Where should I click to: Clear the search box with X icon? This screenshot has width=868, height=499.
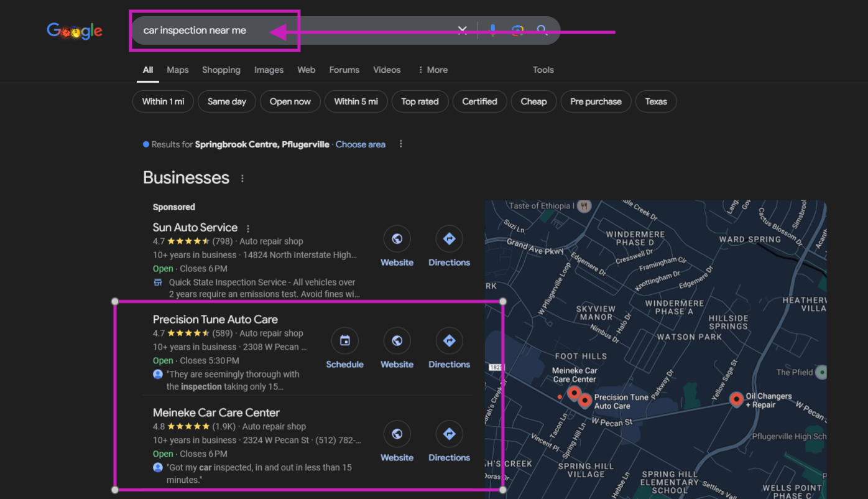462,30
